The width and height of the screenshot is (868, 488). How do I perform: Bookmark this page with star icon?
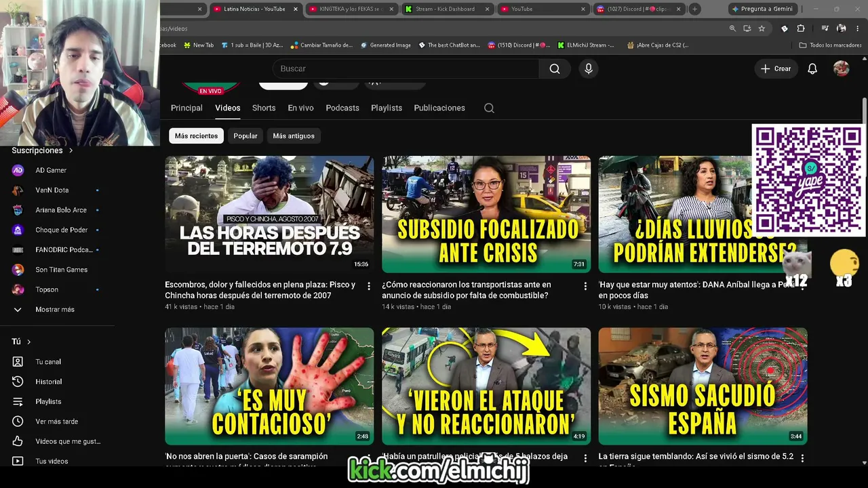(762, 28)
